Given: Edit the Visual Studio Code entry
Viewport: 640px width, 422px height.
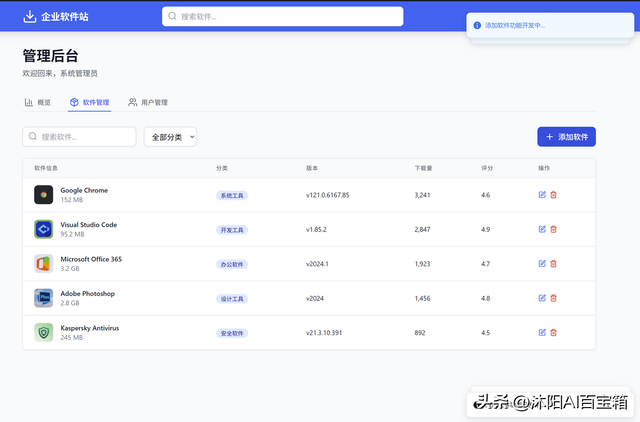Looking at the screenshot, I should (542, 229).
